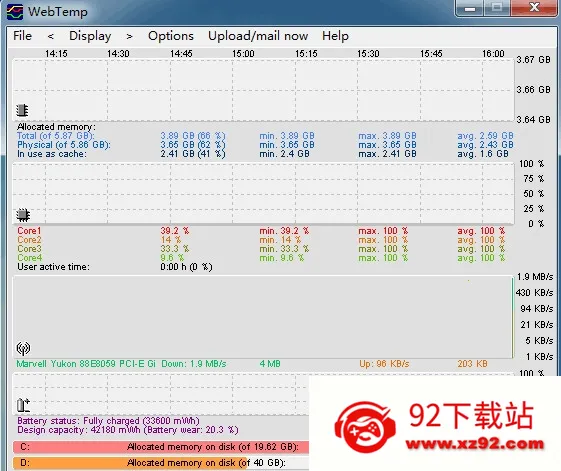Click the D: disk usage bar
Image resolution: width=561 pixels, height=471 pixels.
pos(161,463)
